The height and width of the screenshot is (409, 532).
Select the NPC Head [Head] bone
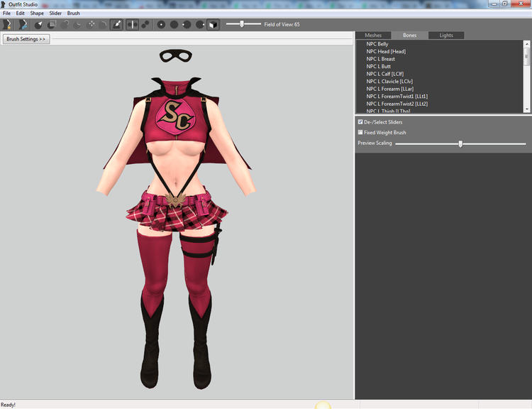[386, 51]
